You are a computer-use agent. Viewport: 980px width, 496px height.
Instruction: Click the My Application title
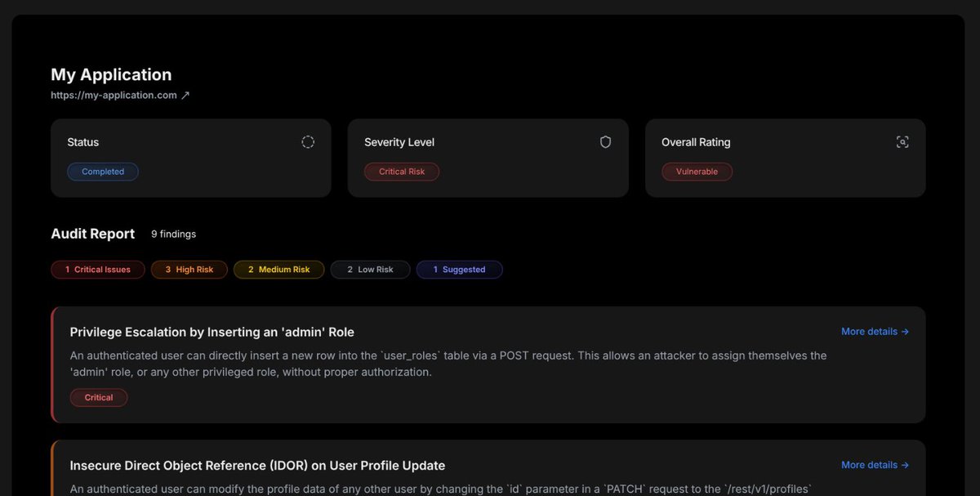click(111, 74)
